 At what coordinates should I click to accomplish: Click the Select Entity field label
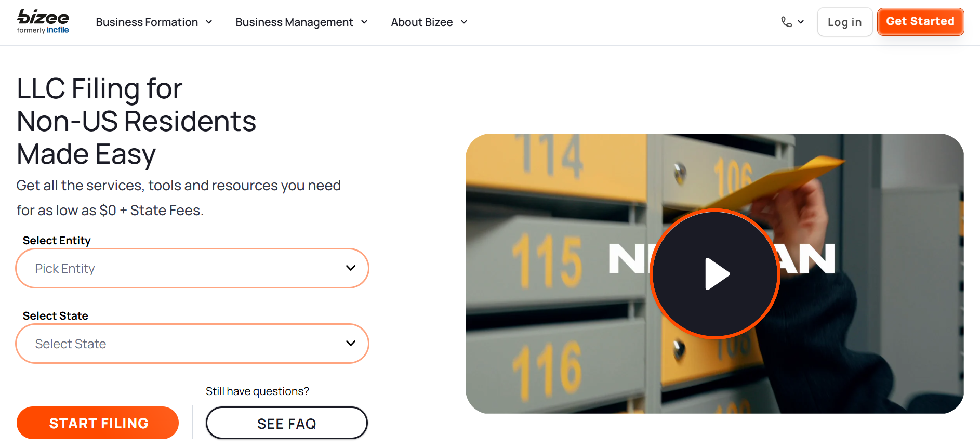coord(57,241)
